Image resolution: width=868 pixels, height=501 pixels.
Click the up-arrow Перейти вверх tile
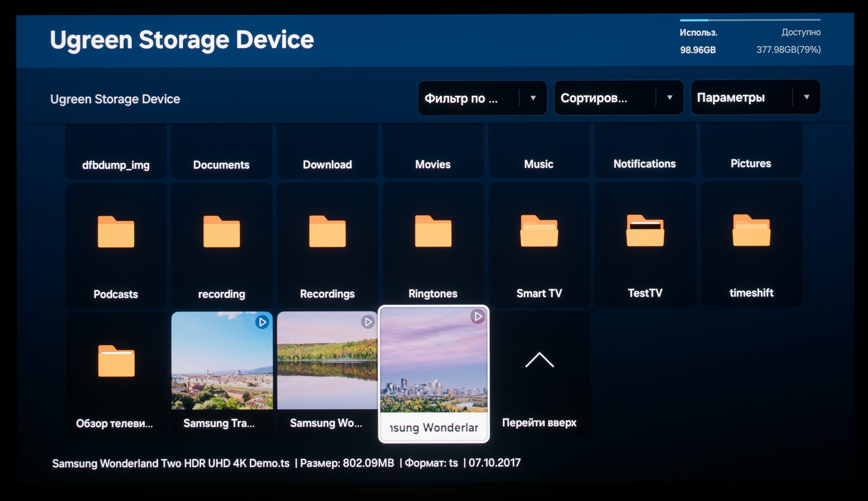539,360
